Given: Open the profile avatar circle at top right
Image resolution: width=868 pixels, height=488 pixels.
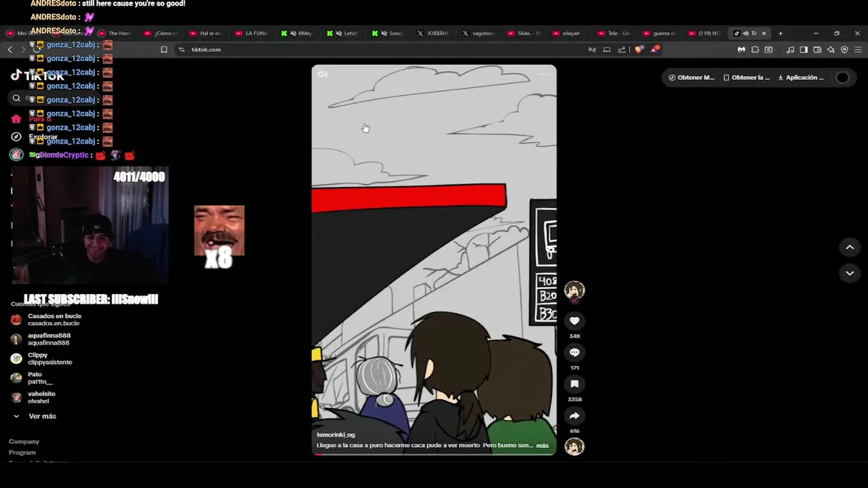Looking at the screenshot, I should 842,77.
